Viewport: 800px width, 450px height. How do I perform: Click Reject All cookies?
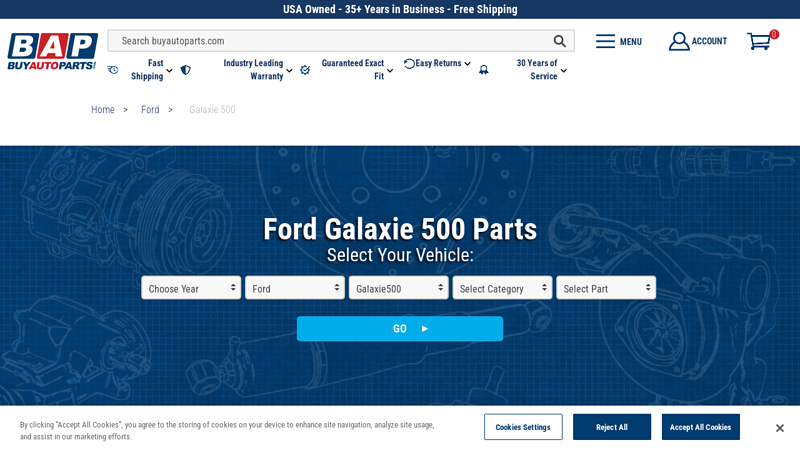(612, 427)
